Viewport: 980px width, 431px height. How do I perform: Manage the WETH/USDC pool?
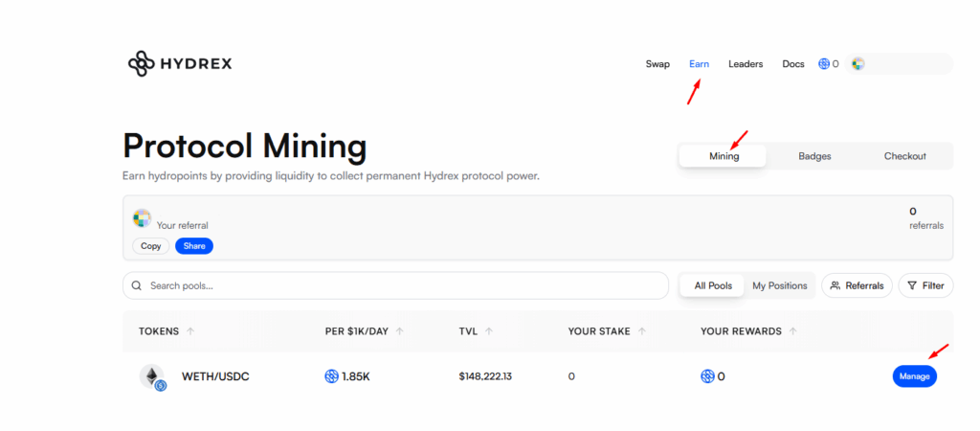(x=914, y=376)
